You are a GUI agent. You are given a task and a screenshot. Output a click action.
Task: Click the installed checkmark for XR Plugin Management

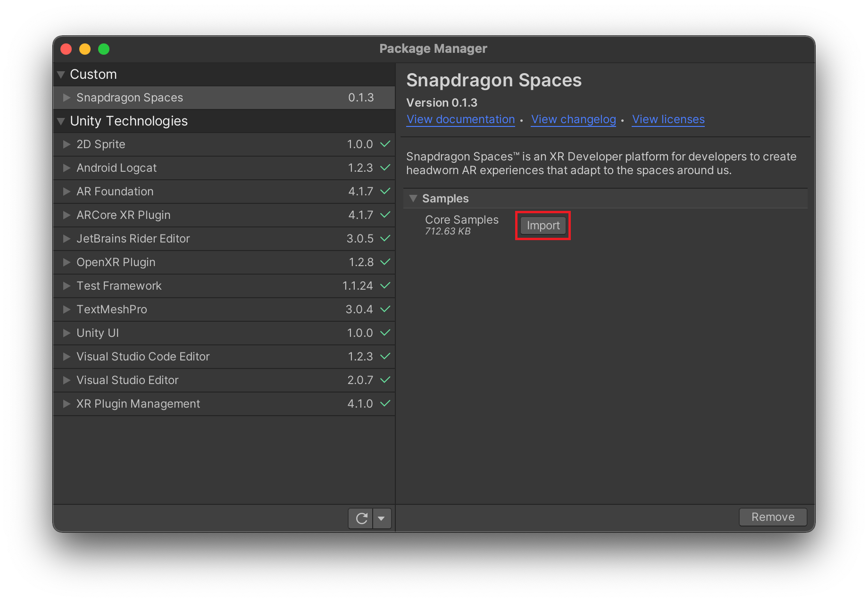[385, 403]
